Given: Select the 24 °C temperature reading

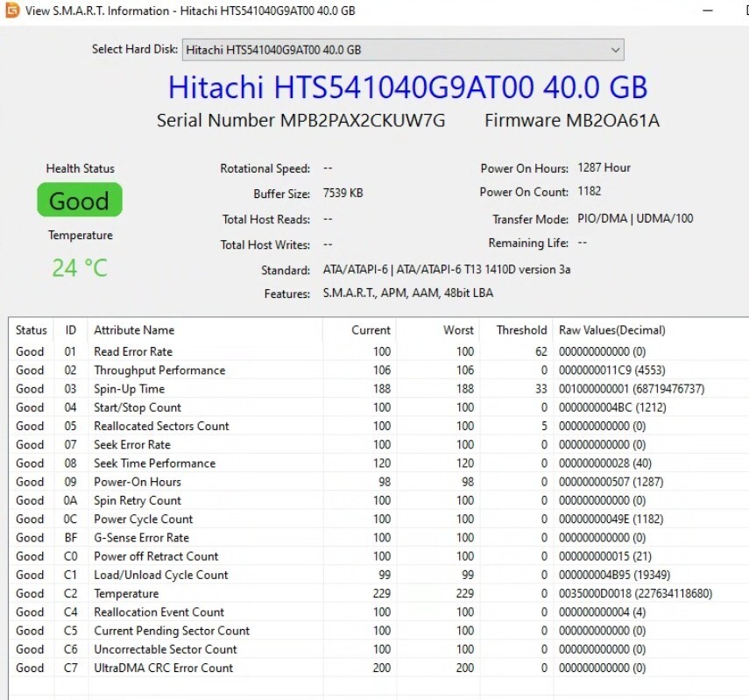Looking at the screenshot, I should pyautogui.click(x=80, y=267).
